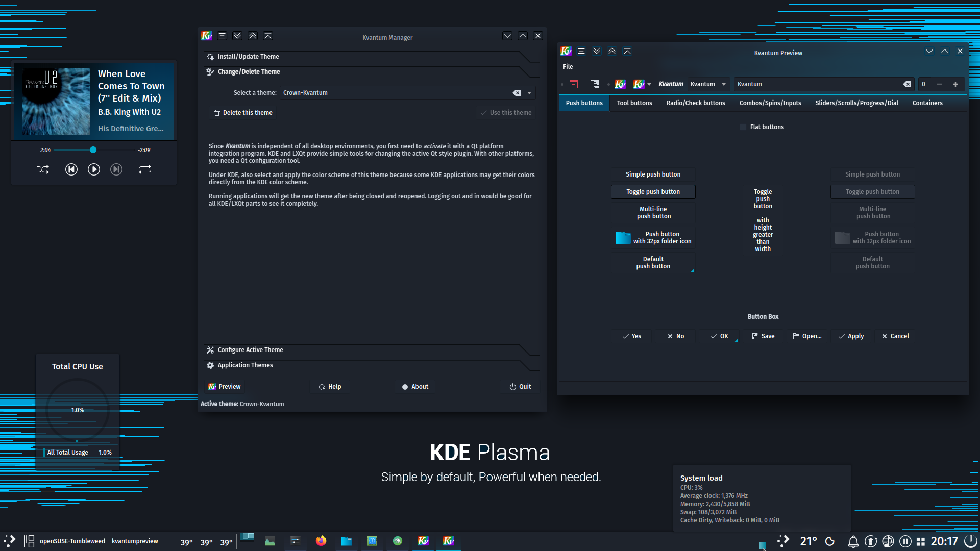Click Apply in the Button Box
980x551 pixels.
(x=851, y=336)
